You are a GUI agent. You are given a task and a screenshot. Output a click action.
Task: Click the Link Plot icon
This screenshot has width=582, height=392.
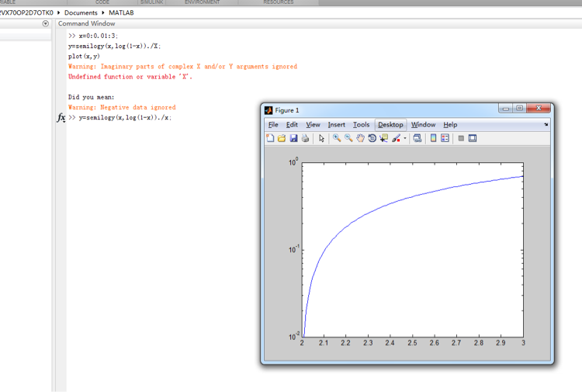coord(417,138)
